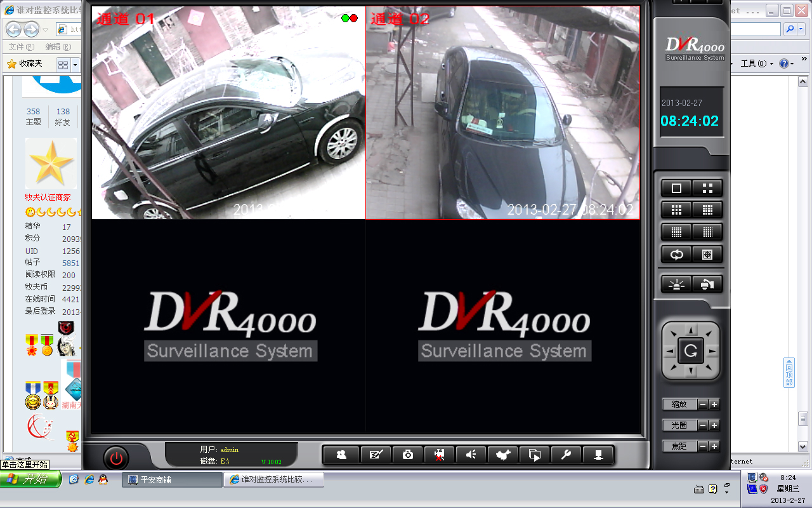This screenshot has height=508, width=812.
Task: Pan the PTZ camera up
Action: (x=691, y=330)
